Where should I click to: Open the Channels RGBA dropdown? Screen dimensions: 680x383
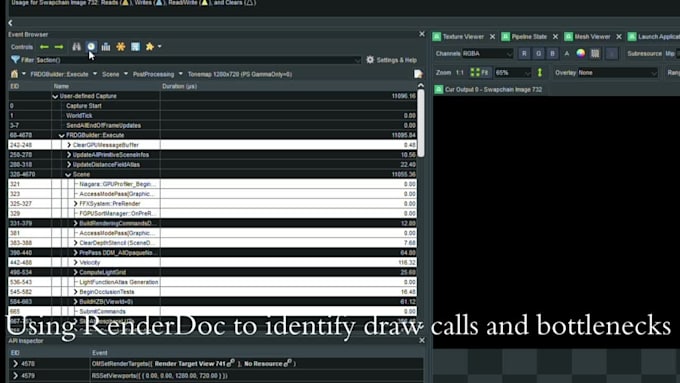pos(487,53)
